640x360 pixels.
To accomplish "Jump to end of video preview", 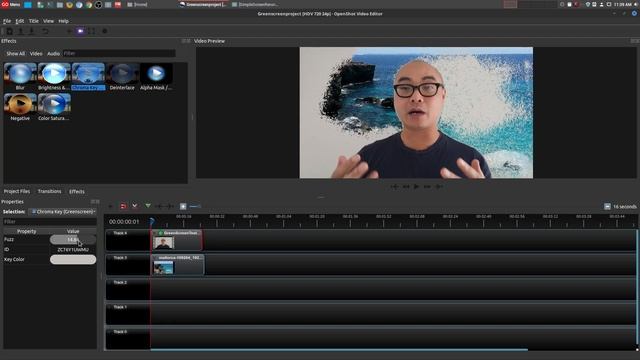I will [439, 187].
